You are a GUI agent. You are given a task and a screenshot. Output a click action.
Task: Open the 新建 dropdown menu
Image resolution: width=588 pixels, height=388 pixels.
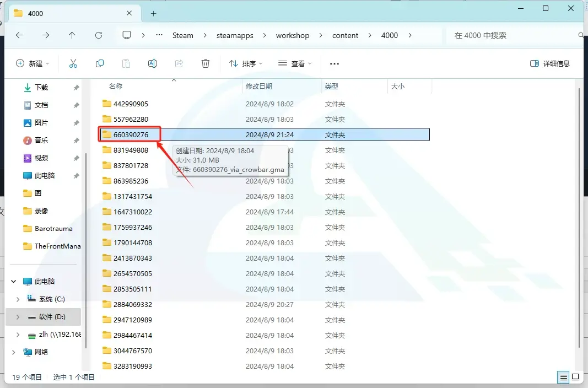pos(33,64)
